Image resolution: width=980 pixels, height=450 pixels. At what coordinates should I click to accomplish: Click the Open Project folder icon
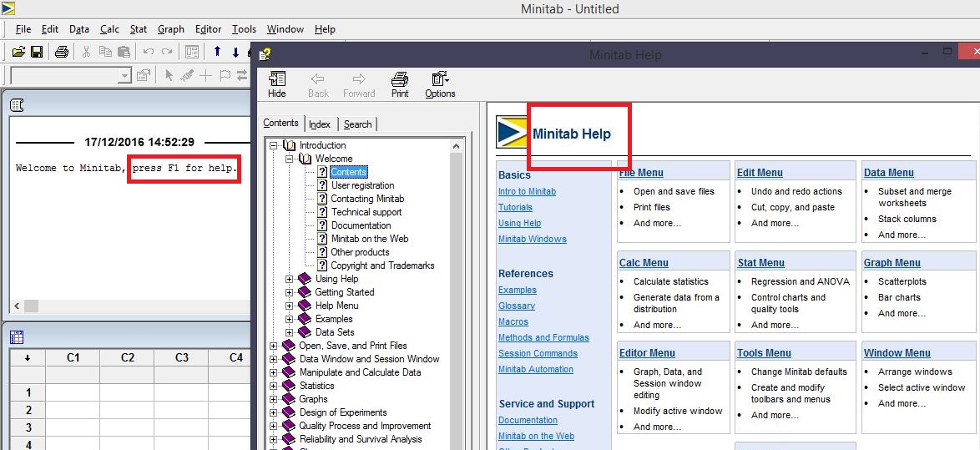[x=18, y=52]
